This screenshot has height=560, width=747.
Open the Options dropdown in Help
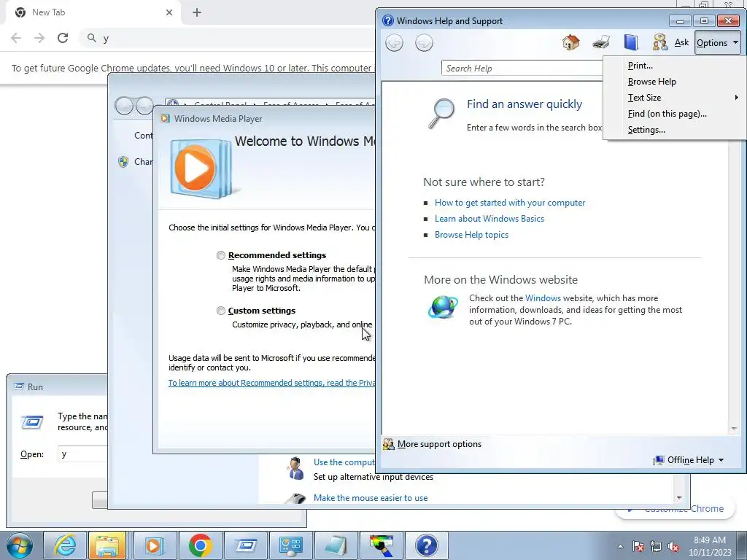pyautogui.click(x=718, y=43)
